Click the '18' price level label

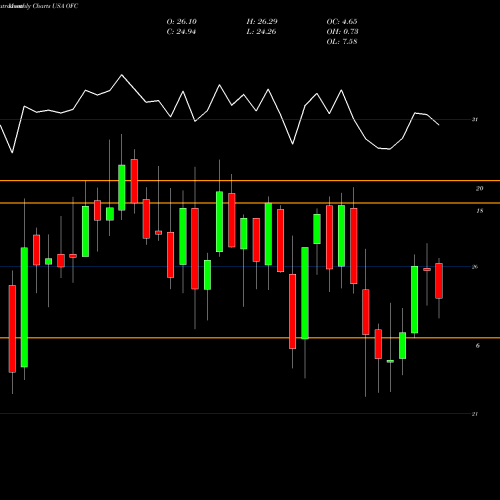click(x=480, y=211)
